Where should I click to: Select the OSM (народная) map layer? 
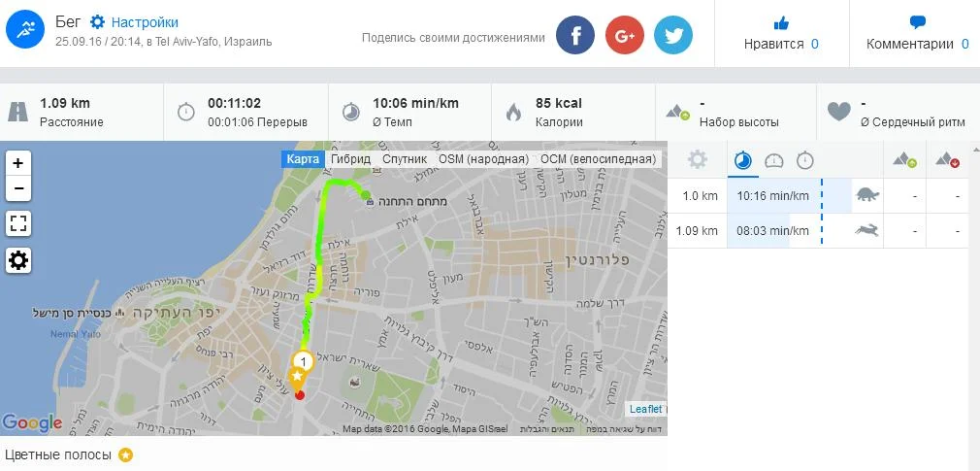[x=484, y=159]
